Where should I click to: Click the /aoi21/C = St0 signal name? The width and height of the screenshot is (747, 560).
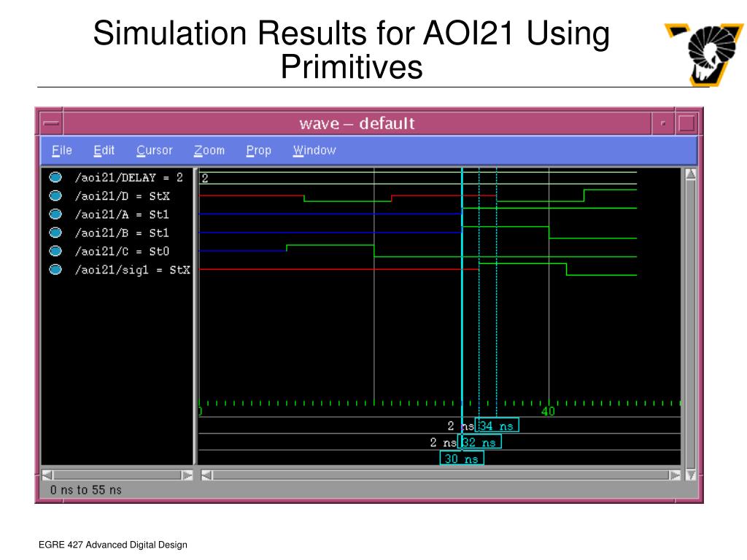click(x=122, y=252)
